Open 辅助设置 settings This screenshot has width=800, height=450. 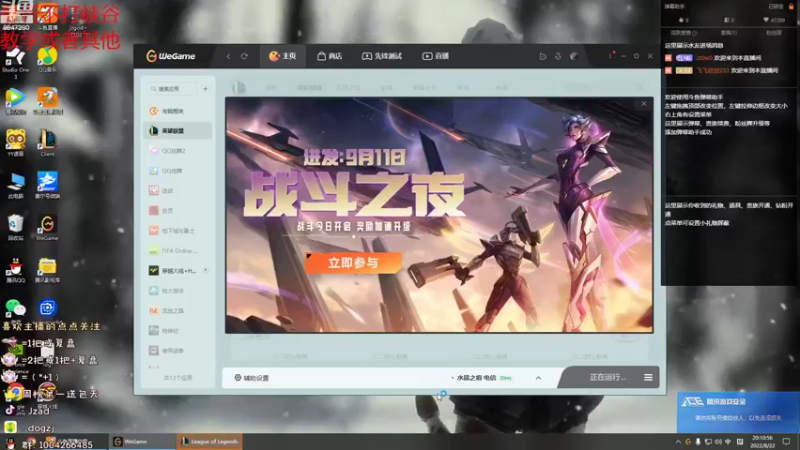pos(252,378)
